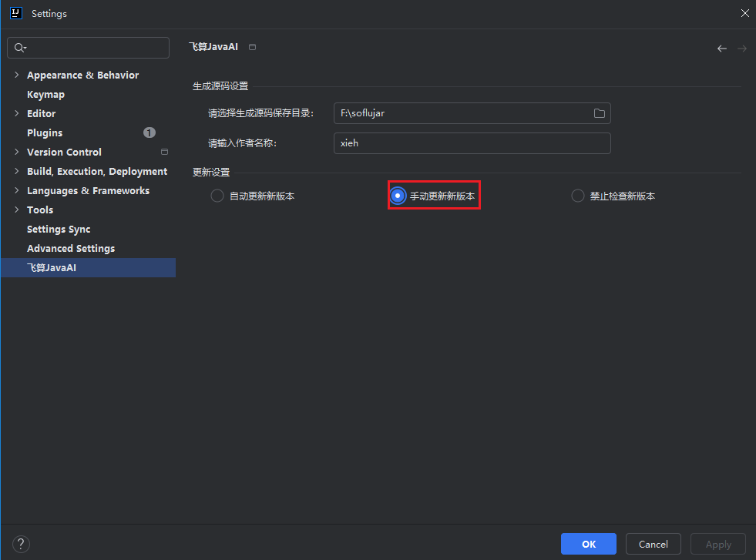This screenshot has height=560, width=756.
Task: Expand Languages & Frameworks node
Action: (x=17, y=190)
